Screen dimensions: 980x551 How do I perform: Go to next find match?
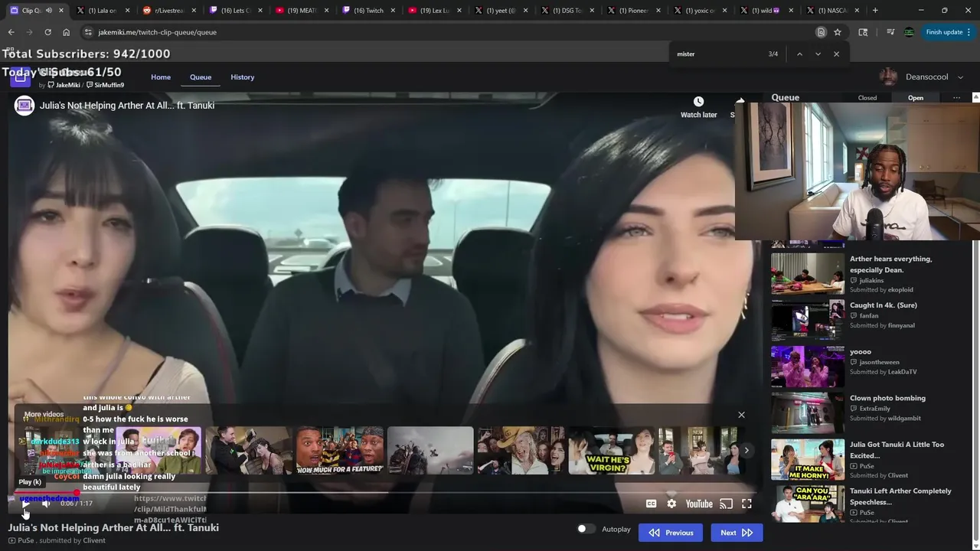click(x=818, y=54)
